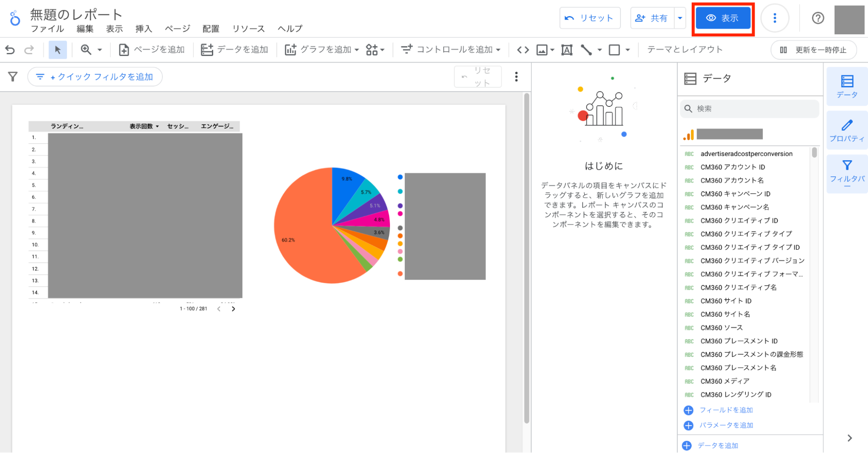
Task: Select the line drawing tool icon
Action: pos(586,50)
